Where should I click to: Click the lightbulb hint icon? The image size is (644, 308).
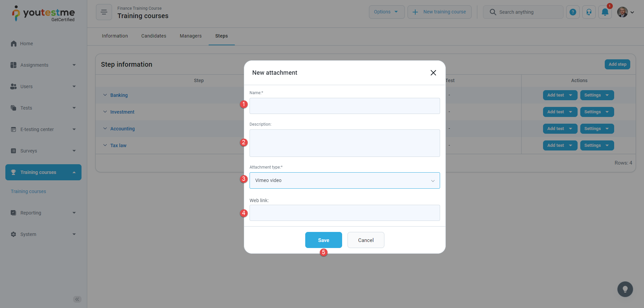625,289
